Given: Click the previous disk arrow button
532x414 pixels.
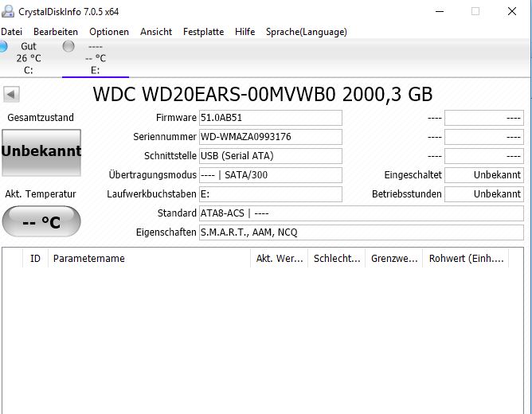Looking at the screenshot, I should 11,94.
